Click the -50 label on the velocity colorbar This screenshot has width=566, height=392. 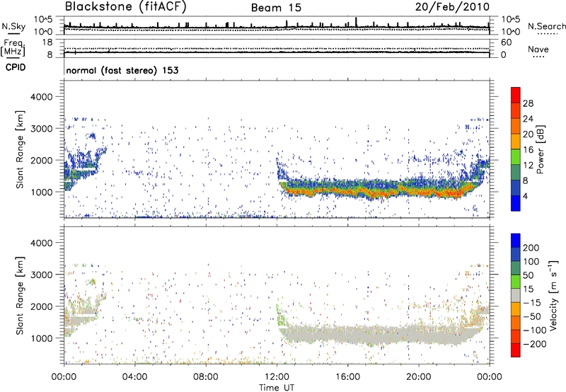532,316
